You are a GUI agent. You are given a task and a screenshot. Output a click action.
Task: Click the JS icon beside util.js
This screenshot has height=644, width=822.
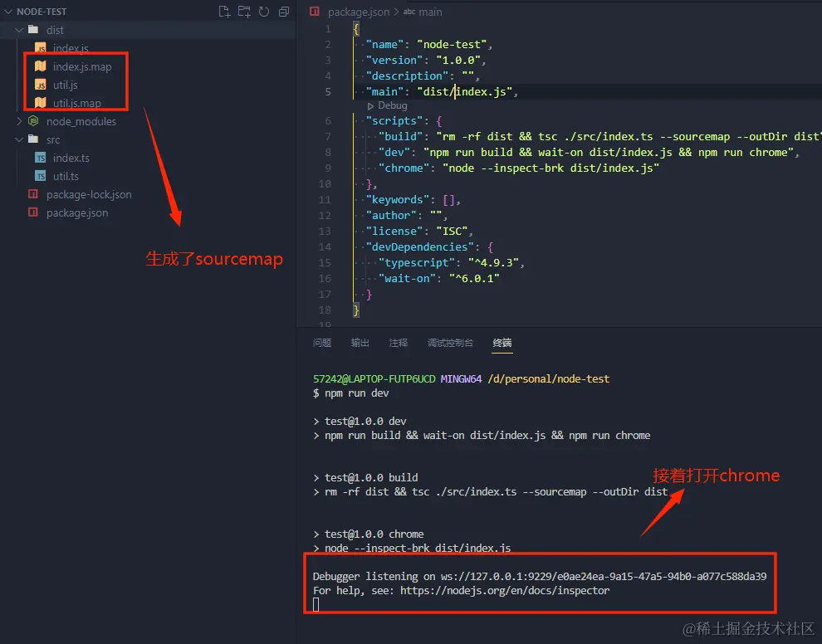coord(41,85)
